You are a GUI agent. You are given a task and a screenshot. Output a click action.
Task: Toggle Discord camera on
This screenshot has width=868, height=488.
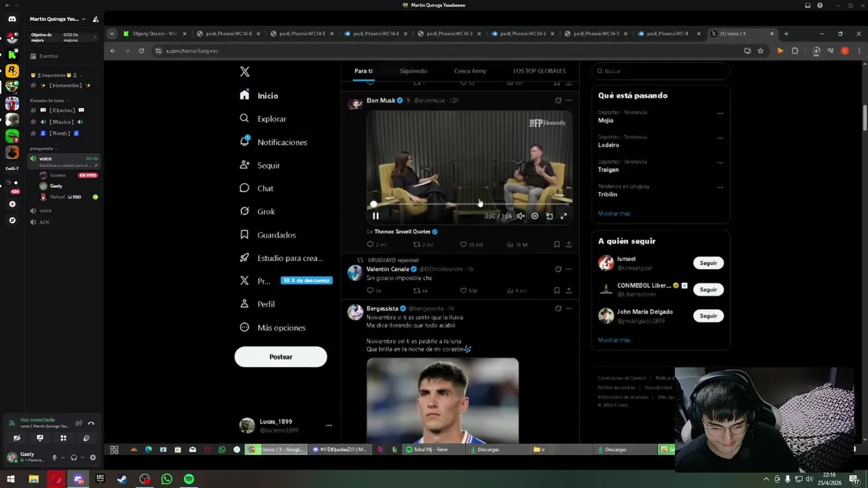coord(16,438)
